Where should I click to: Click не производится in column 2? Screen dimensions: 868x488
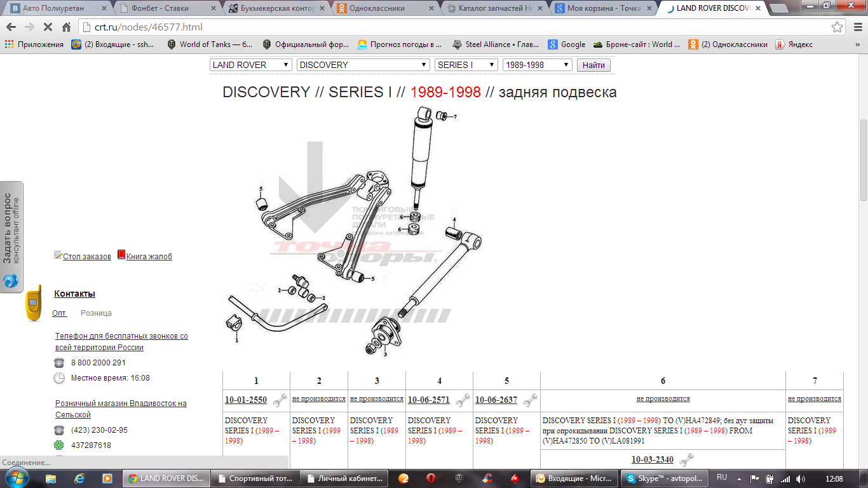point(319,399)
